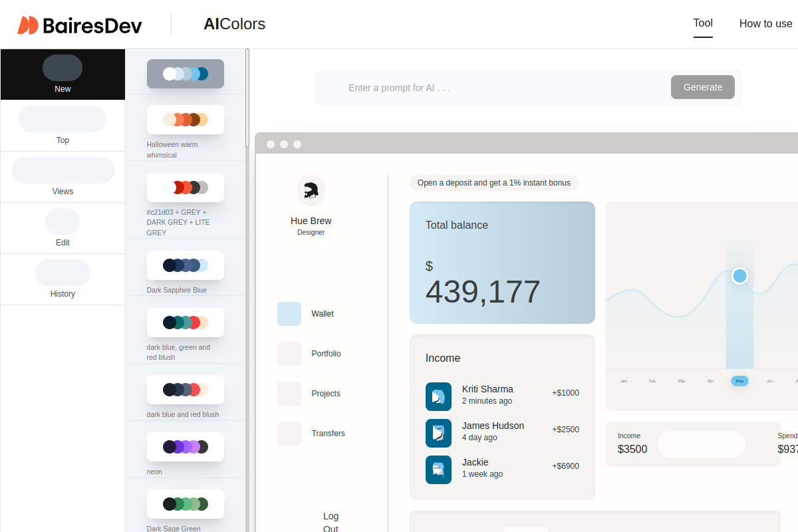
Task: Switch to the Tool tab
Action: (703, 23)
